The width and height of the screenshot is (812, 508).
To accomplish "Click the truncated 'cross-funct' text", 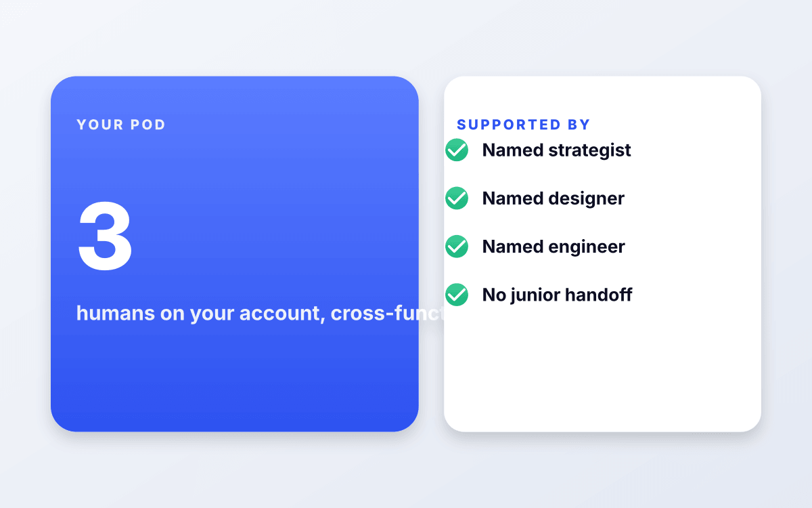I will pyautogui.click(x=387, y=314).
